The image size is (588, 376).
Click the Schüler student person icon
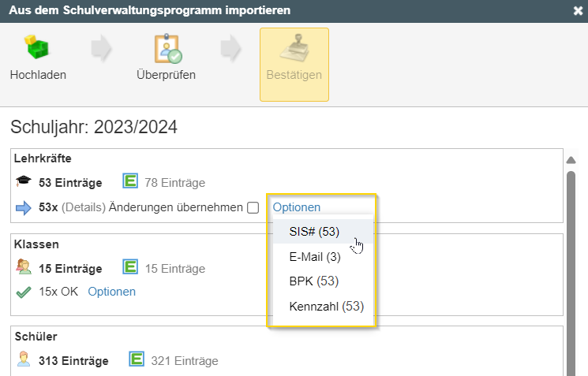pyautogui.click(x=24, y=359)
